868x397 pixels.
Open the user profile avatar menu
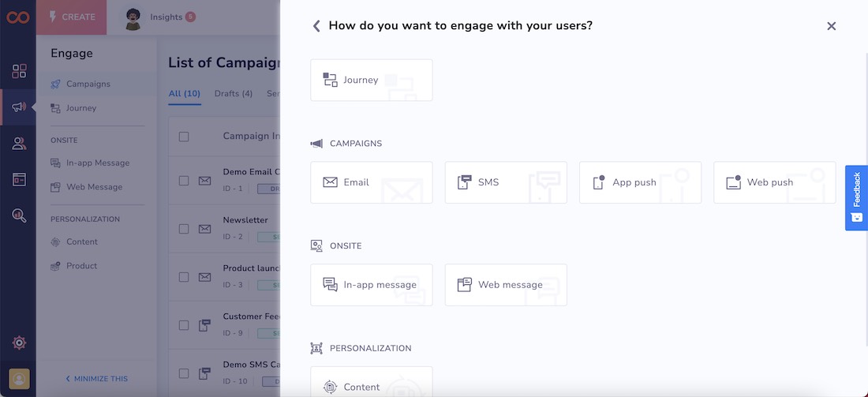[19, 379]
